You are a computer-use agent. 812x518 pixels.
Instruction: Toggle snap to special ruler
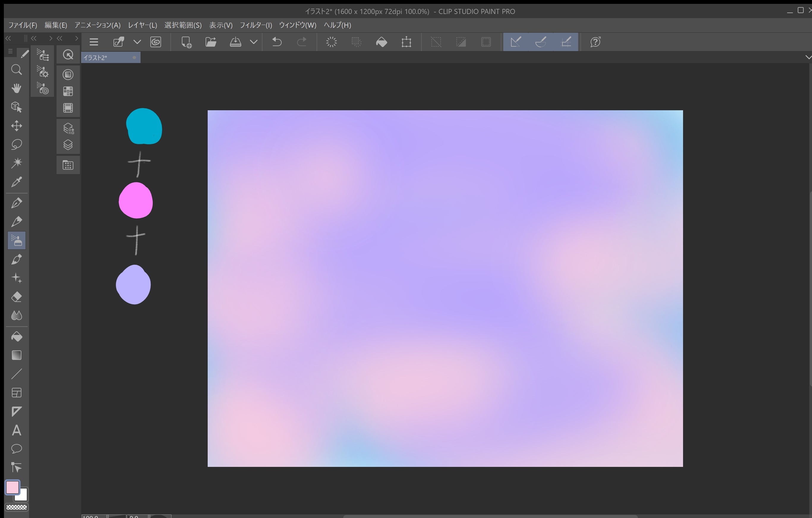coord(540,42)
